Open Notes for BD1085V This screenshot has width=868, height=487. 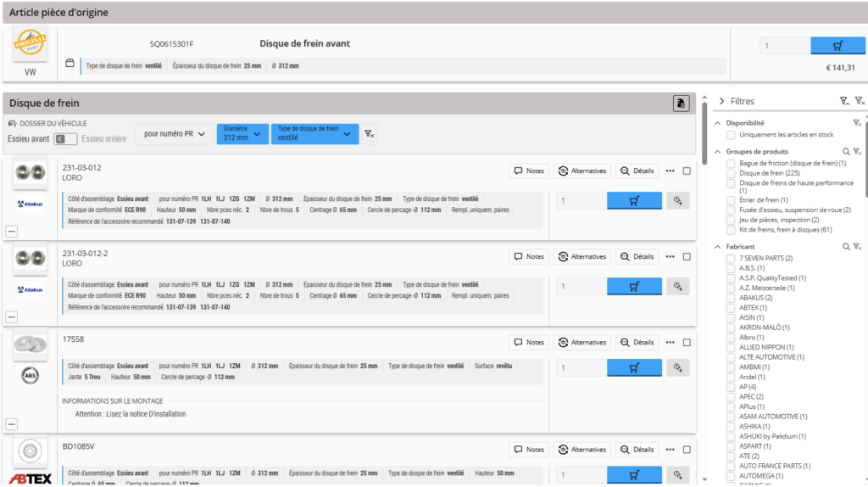coord(529,450)
